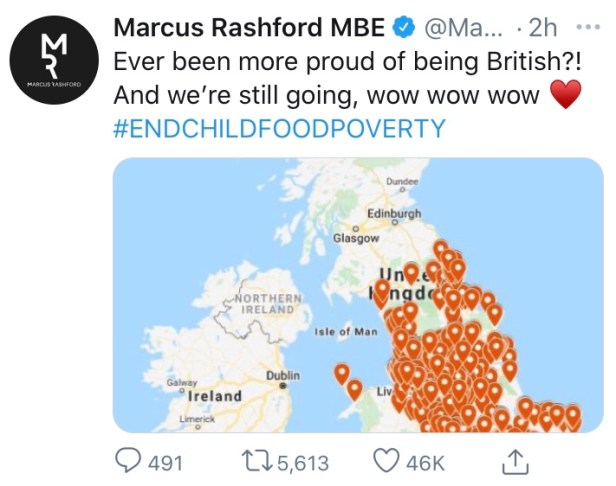Click the red heart emoji in tweet
Screen dimensions: 616x486
pos(567,97)
